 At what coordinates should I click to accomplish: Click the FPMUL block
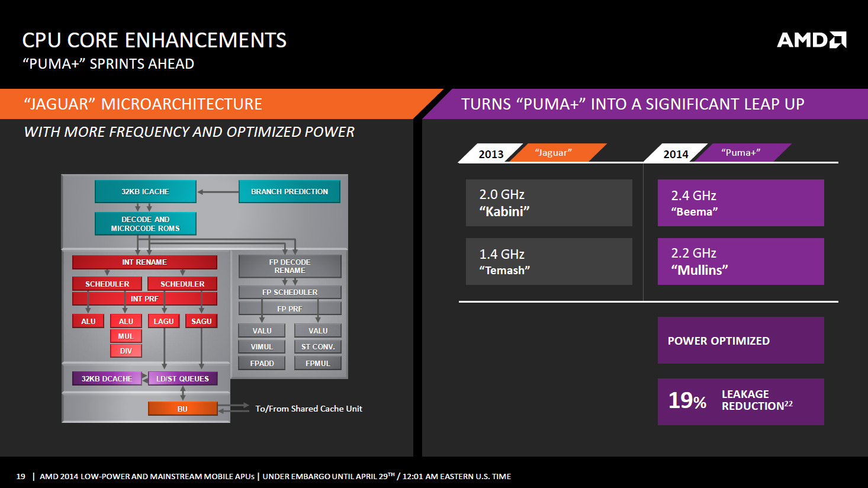coord(317,363)
